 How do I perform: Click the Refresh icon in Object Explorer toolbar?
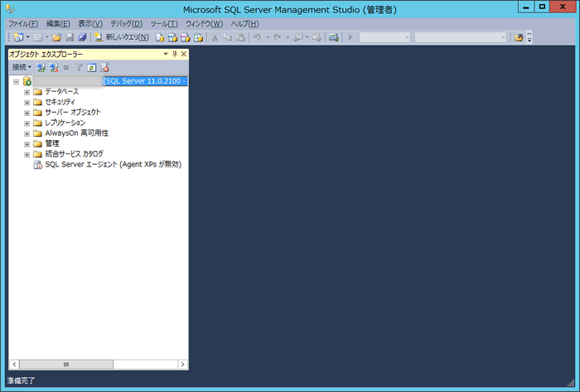[92, 67]
